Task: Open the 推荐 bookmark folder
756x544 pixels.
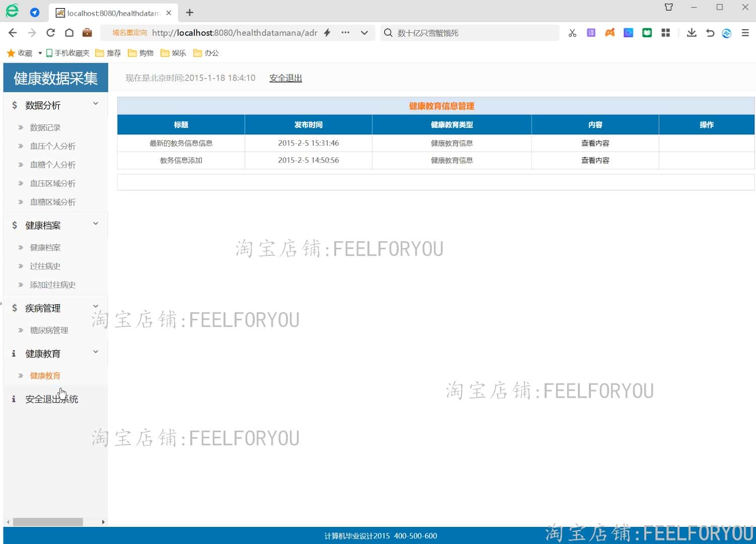Action: (x=108, y=53)
